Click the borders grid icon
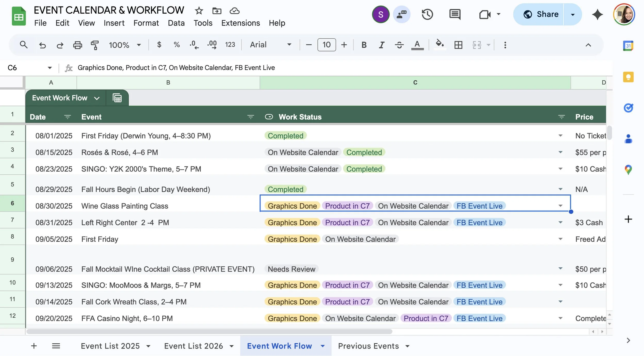The width and height of the screenshot is (644, 356). (x=458, y=45)
